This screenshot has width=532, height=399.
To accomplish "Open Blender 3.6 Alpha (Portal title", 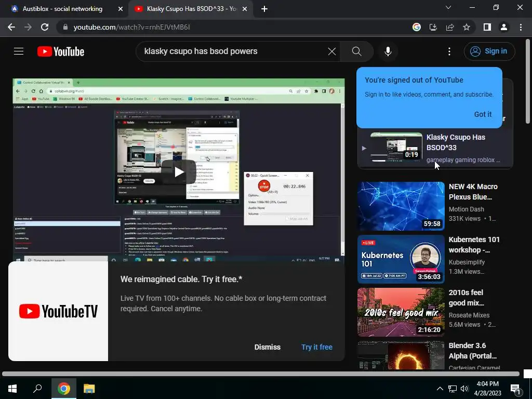I will (x=472, y=351).
